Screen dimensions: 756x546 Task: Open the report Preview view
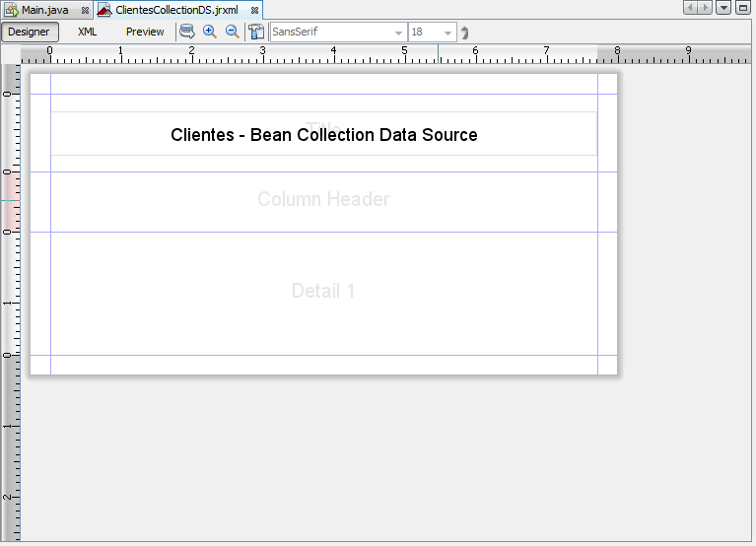tap(145, 32)
